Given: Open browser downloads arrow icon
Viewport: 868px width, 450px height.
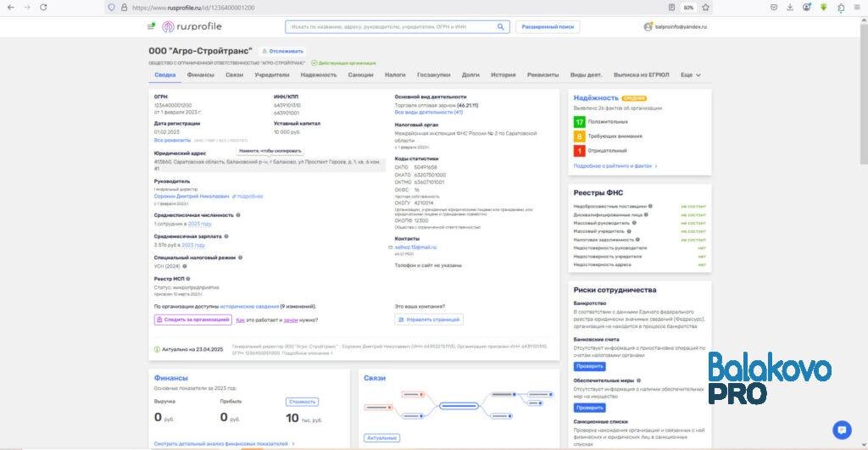Looking at the screenshot, I should 790,8.
